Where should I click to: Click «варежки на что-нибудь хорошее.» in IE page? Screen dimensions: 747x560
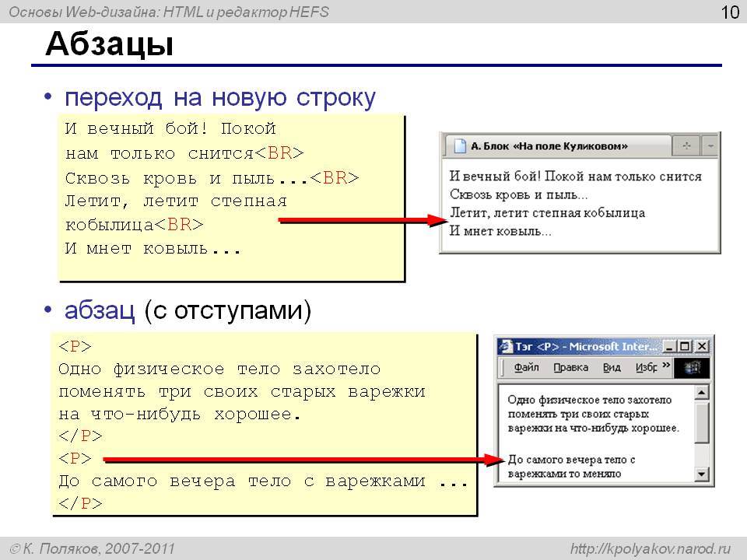click(593, 428)
